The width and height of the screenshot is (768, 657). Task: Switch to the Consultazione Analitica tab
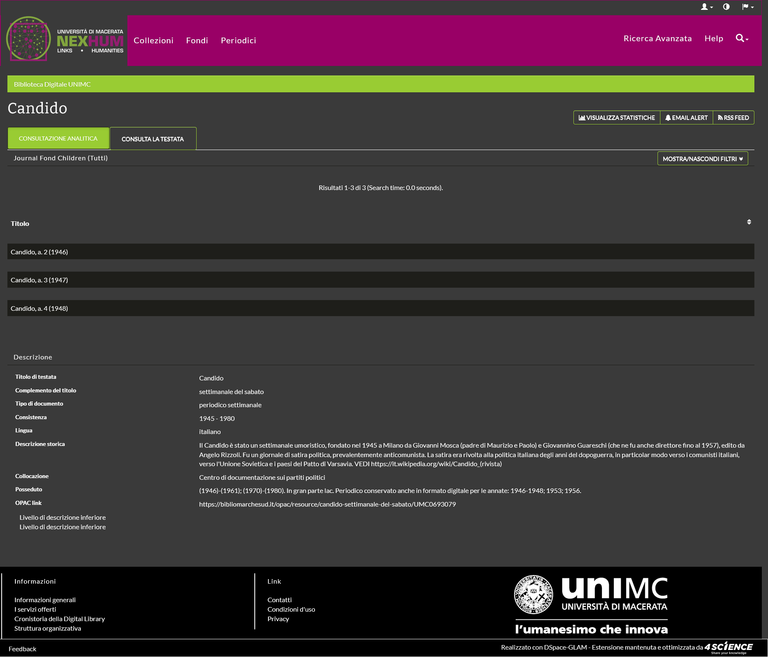click(58, 138)
